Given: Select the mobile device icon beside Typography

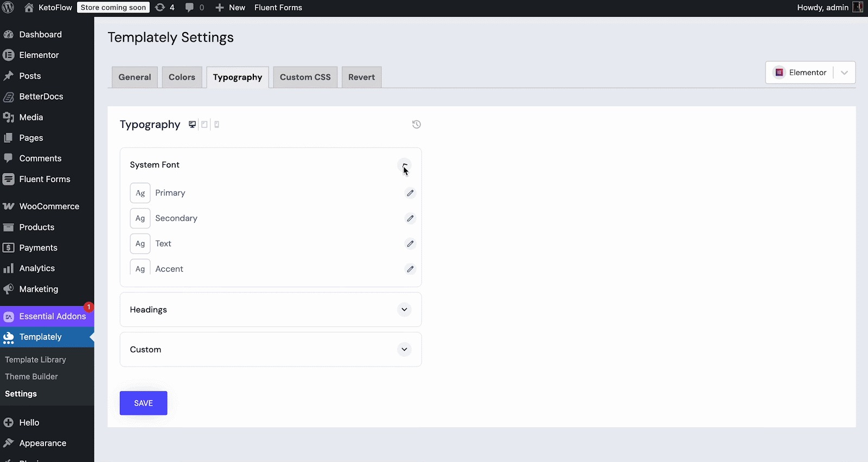Looking at the screenshot, I should pyautogui.click(x=216, y=125).
